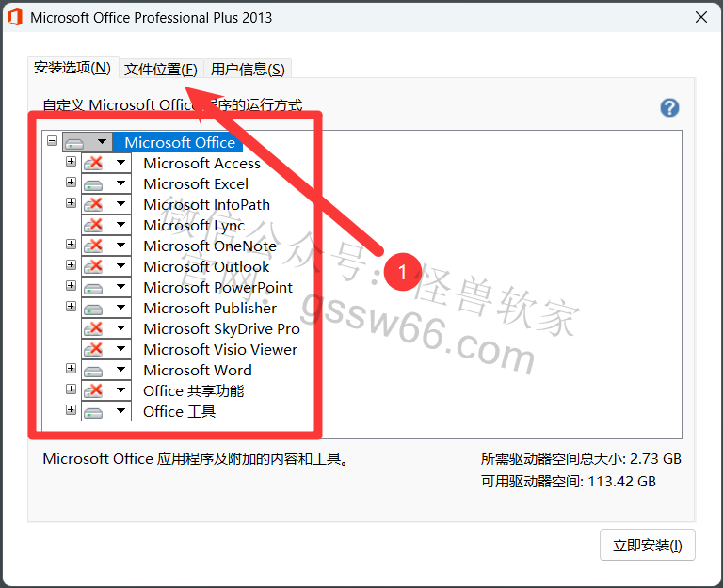Select the Microsoft Excel label
The width and height of the screenshot is (723, 588).
tap(196, 183)
